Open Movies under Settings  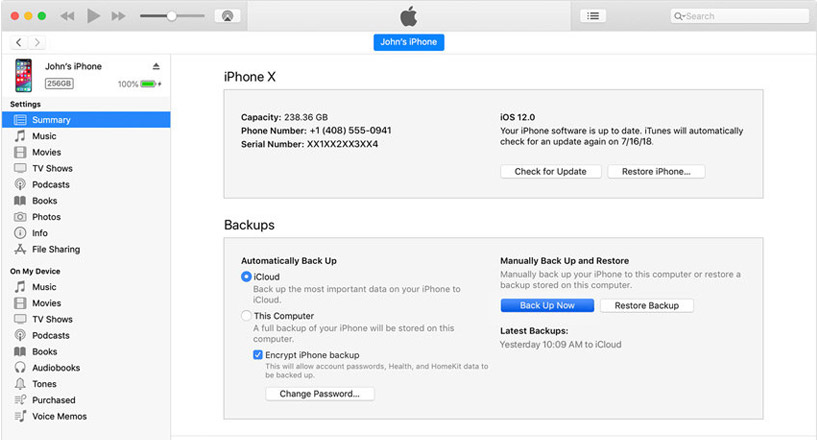click(86, 152)
